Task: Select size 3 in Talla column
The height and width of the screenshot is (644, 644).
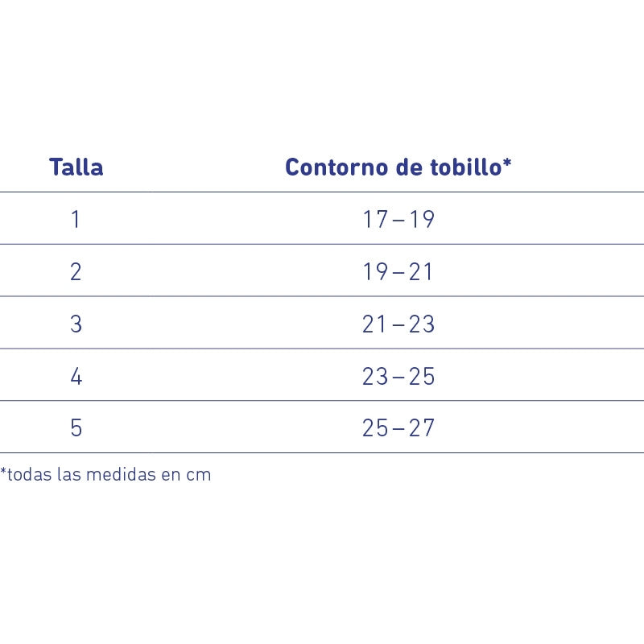Action: [76, 324]
